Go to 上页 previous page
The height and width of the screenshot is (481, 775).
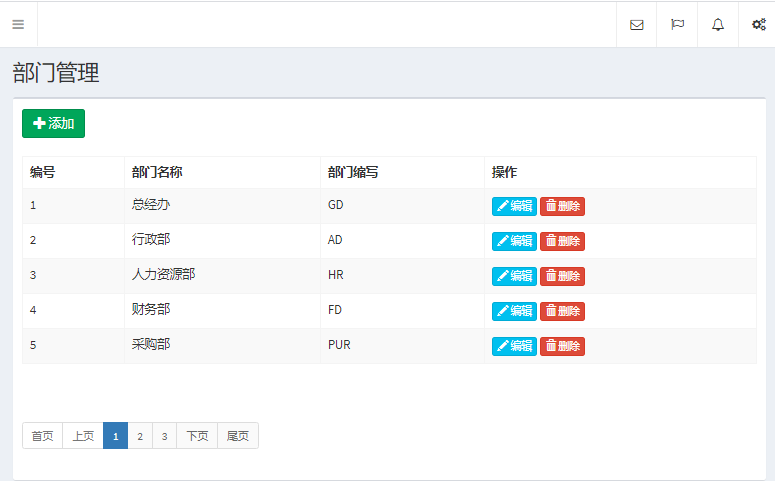83,436
